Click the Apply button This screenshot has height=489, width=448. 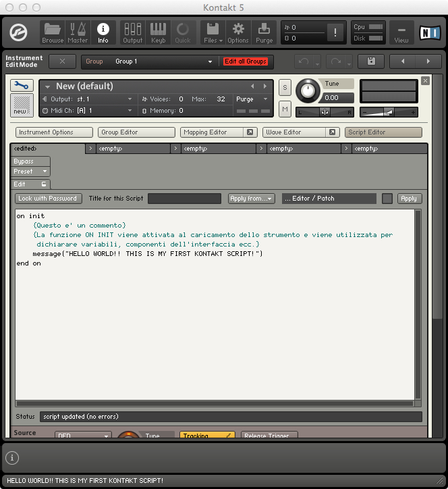pyautogui.click(x=410, y=199)
